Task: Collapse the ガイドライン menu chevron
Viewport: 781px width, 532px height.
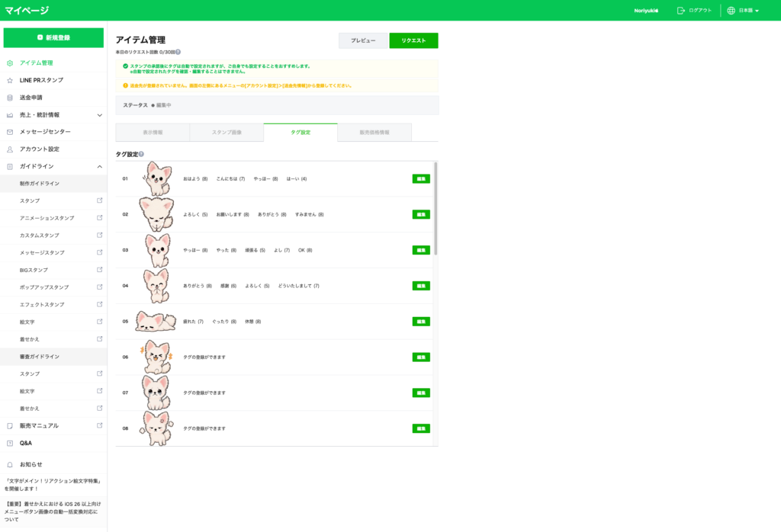Action: click(x=100, y=167)
